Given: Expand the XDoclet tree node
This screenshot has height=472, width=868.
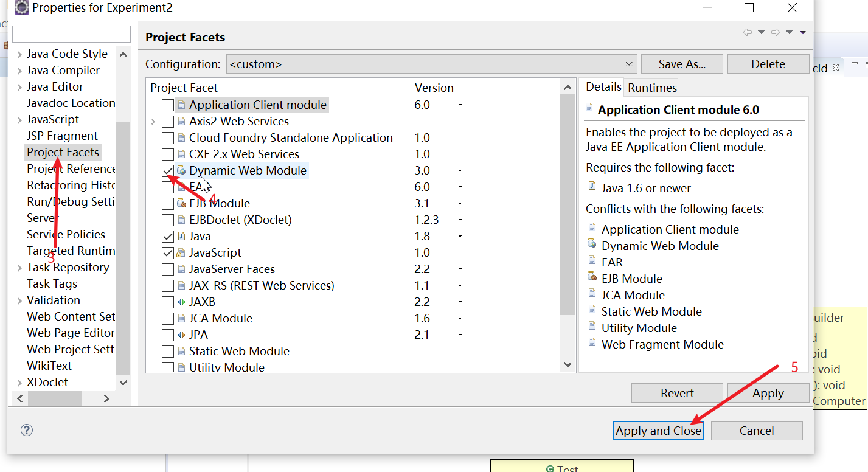Looking at the screenshot, I should (19, 383).
